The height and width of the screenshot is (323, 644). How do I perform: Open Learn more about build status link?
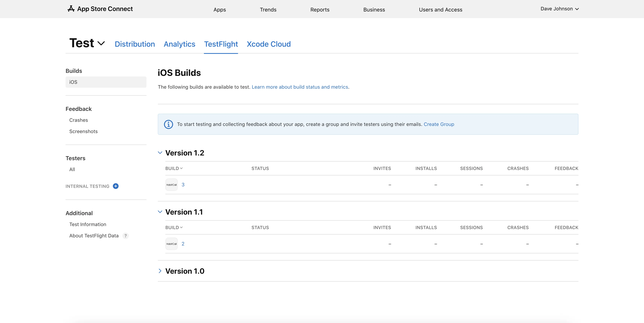300,87
